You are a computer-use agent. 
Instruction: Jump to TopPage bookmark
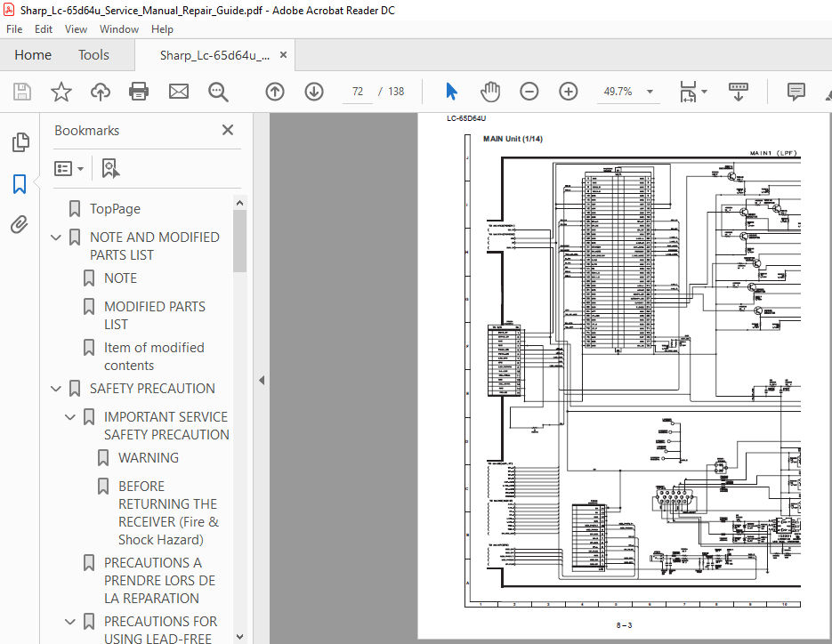(x=115, y=209)
